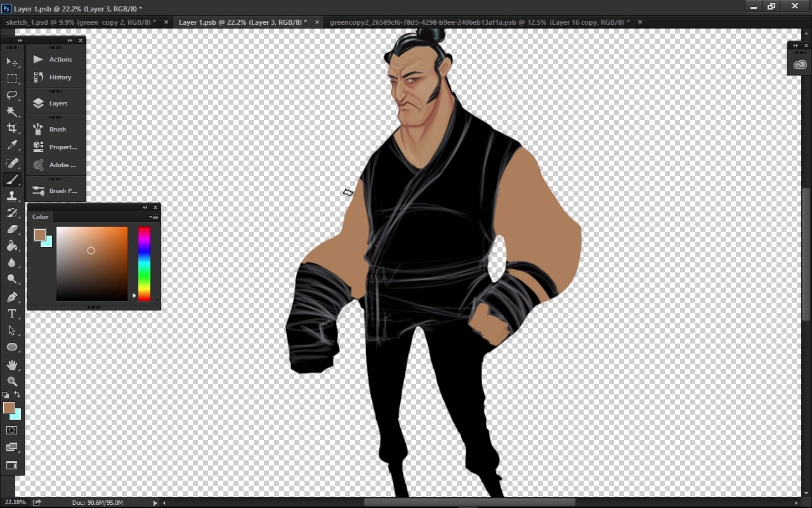The image size is (812, 508).
Task: Select the Move tool
Action: click(x=12, y=62)
